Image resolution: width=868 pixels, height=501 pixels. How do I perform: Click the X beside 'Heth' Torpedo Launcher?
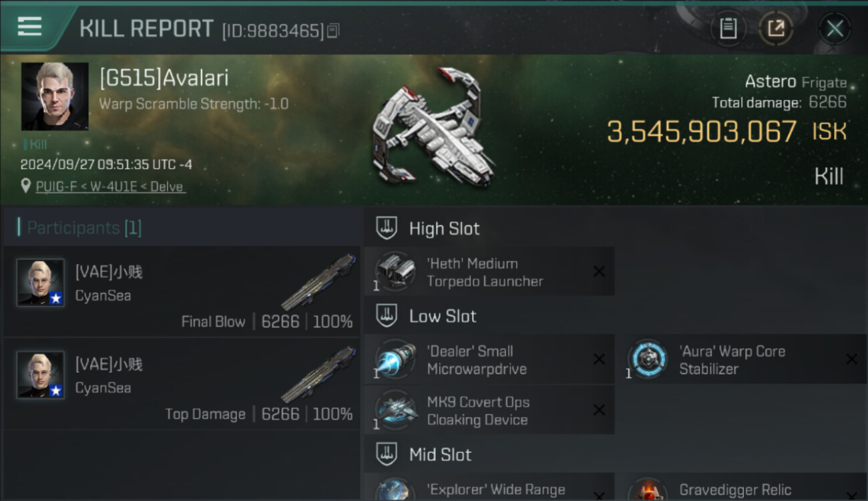pyautogui.click(x=599, y=271)
